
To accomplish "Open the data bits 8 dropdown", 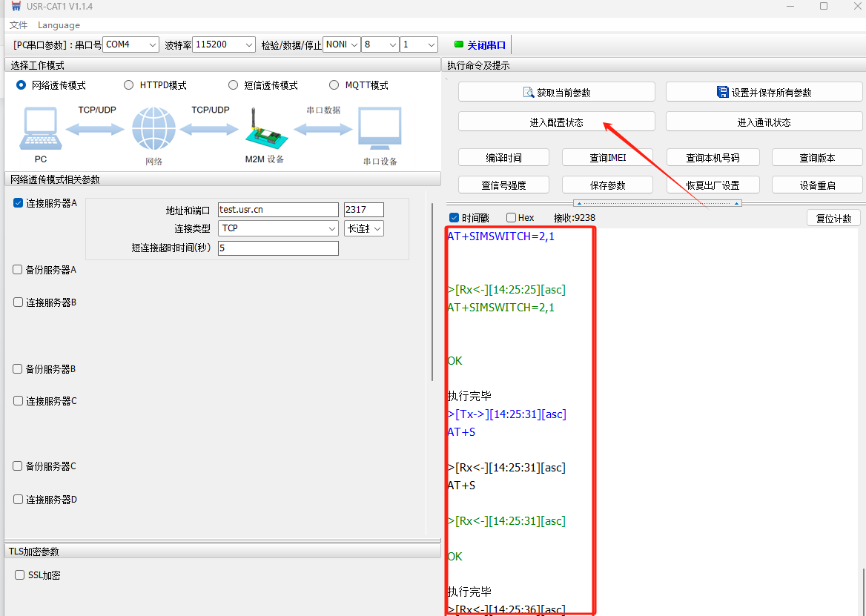I will pos(380,44).
